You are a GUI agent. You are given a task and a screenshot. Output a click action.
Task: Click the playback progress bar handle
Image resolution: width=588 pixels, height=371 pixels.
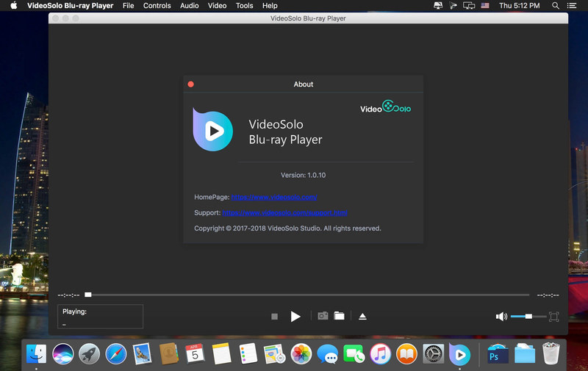[x=87, y=295]
